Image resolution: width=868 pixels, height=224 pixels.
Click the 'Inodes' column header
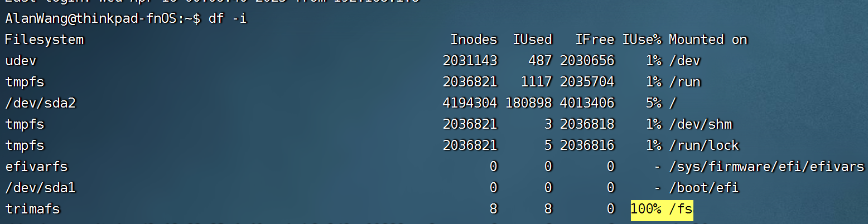[474, 40]
